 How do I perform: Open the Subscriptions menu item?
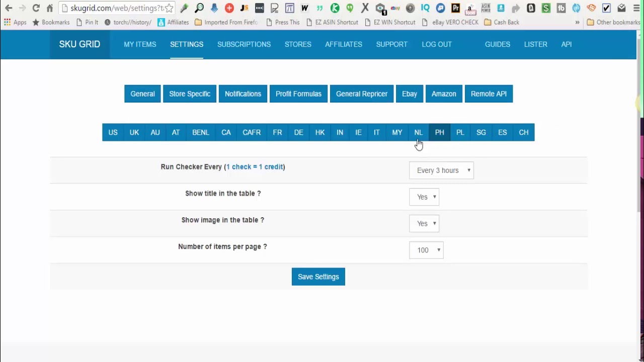coord(244,44)
